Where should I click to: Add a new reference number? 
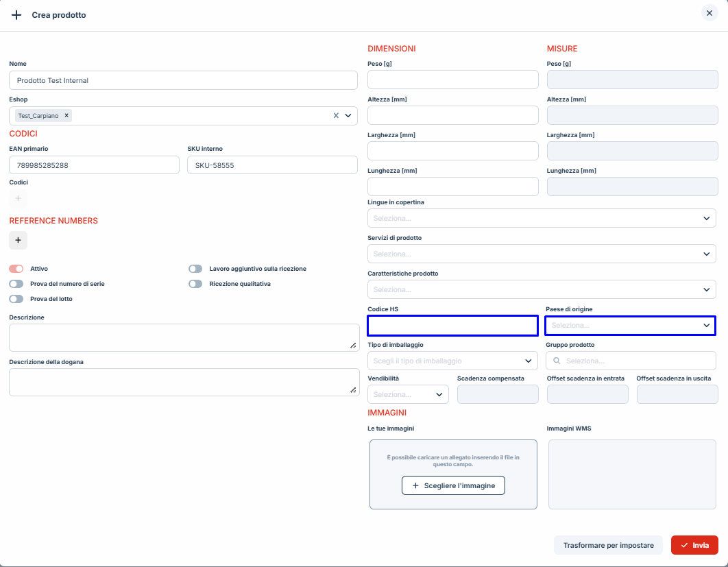click(18, 240)
